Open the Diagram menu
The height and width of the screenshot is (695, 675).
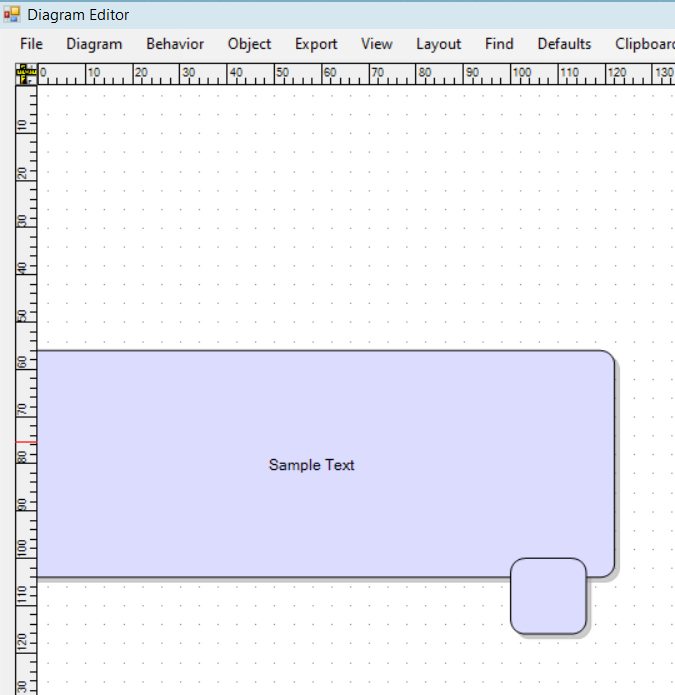pyautogui.click(x=94, y=44)
